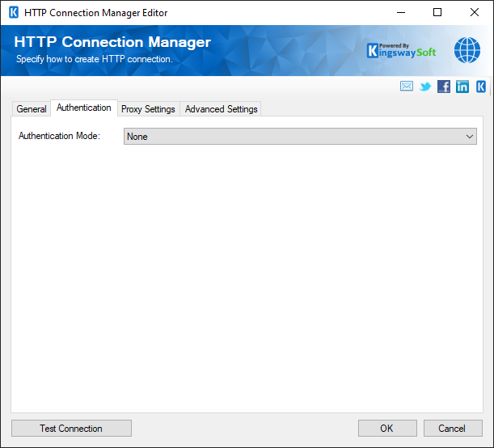Close the HTTP Connection Manager Editor window
This screenshot has width=494, height=448.
click(475, 13)
